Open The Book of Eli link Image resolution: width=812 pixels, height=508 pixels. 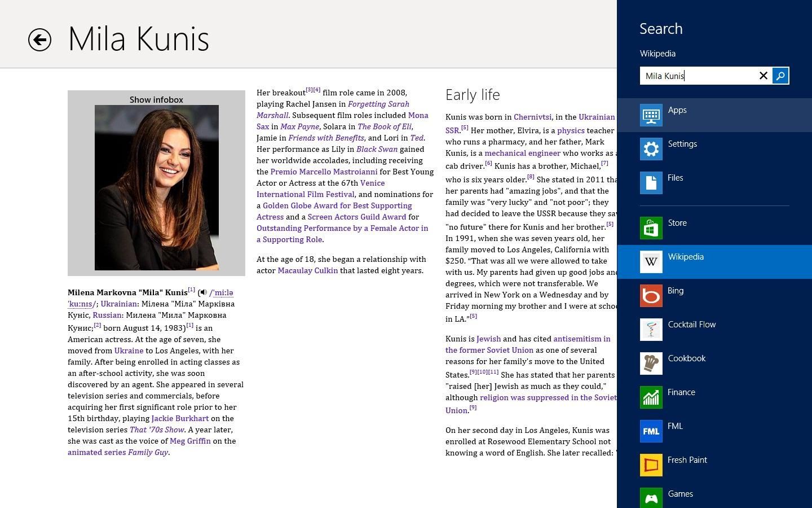tap(385, 126)
